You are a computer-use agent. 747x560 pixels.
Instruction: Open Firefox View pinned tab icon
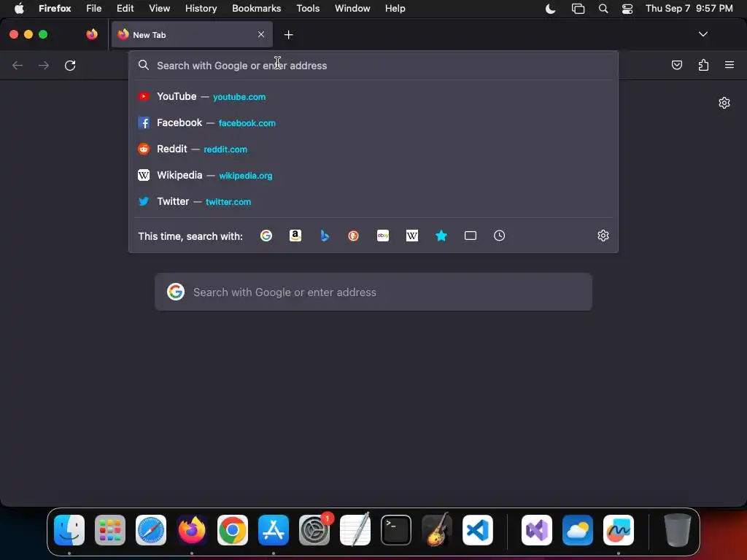[x=92, y=34]
